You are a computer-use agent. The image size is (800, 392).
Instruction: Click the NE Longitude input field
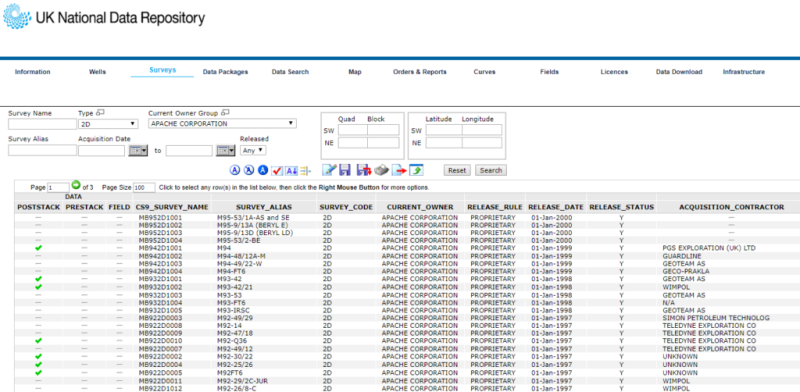click(482, 142)
